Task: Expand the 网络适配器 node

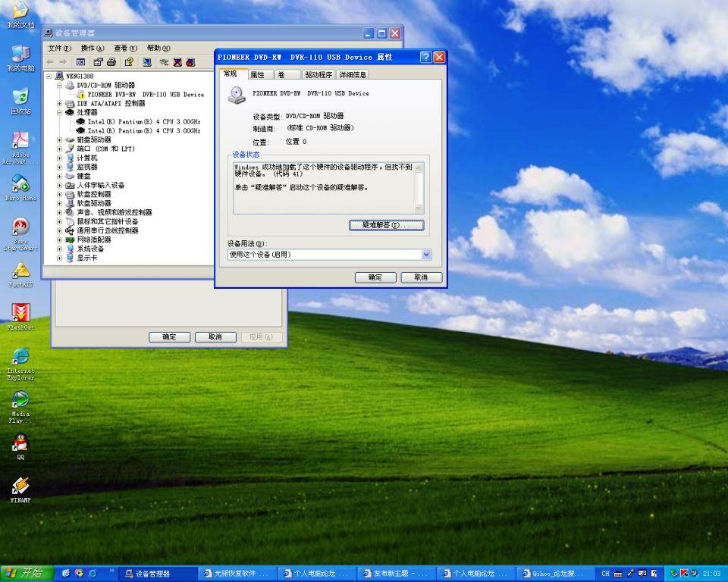Action: pos(59,240)
